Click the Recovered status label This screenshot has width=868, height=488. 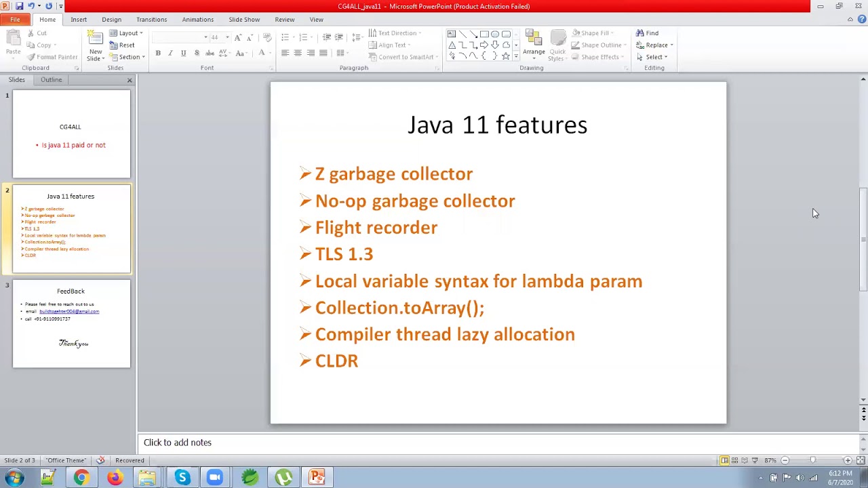130,461
